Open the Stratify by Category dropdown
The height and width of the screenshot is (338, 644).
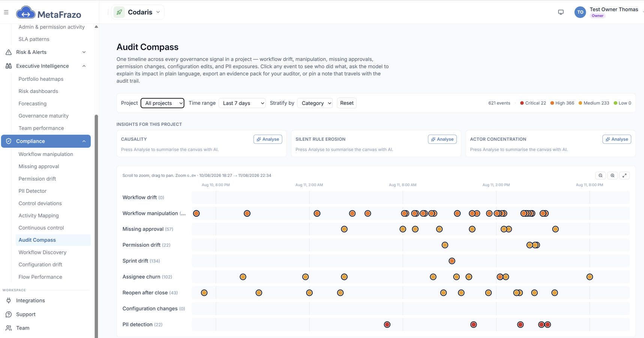[315, 103]
